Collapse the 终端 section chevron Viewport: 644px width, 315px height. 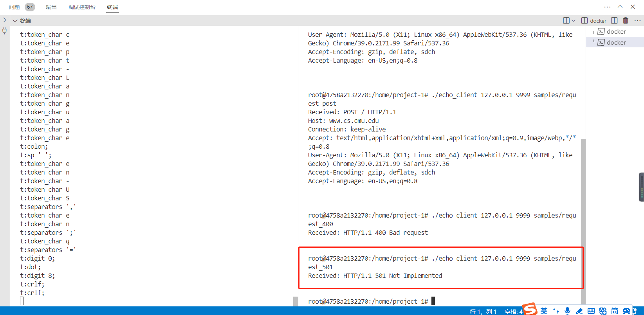coord(15,21)
